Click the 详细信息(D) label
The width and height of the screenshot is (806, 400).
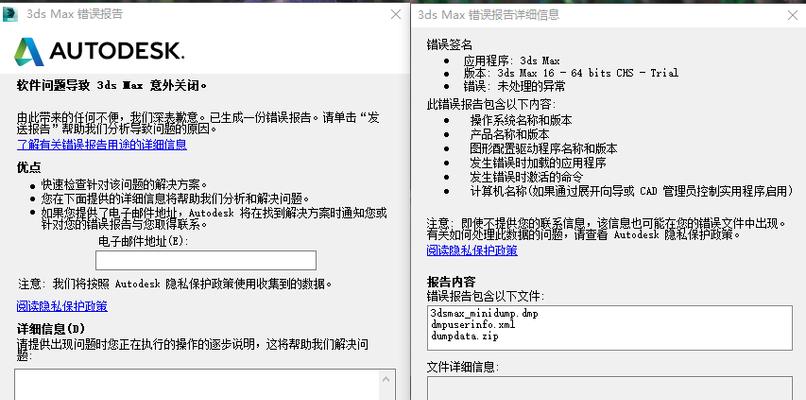(51, 329)
